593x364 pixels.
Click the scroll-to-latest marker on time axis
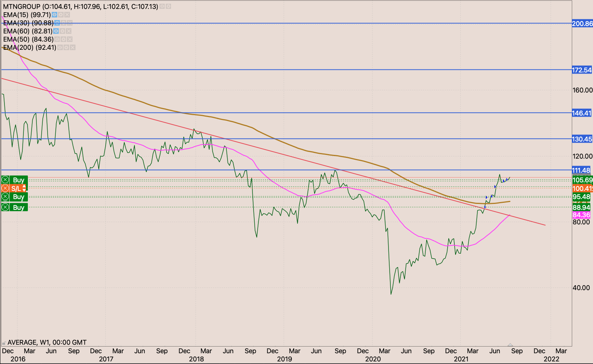(x=510, y=345)
